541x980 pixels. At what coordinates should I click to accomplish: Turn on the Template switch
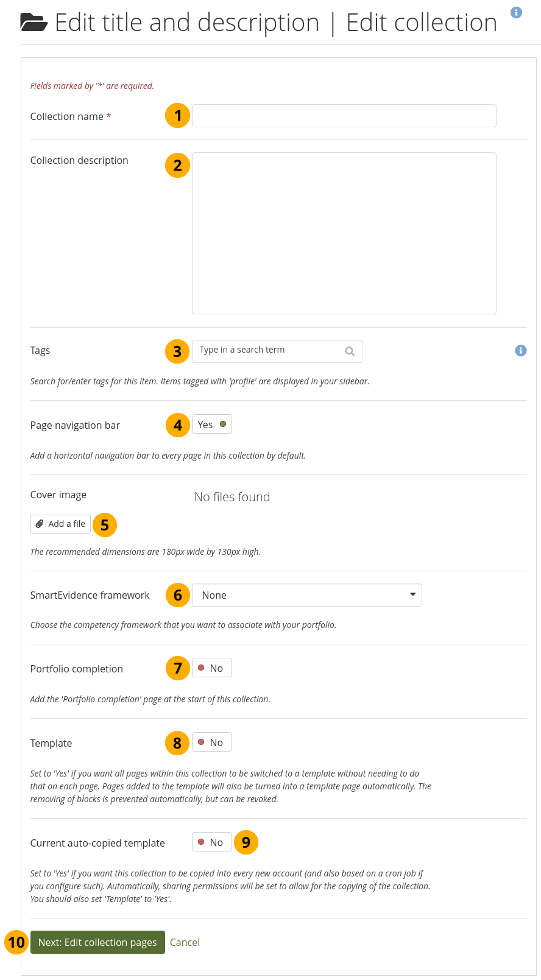click(211, 742)
